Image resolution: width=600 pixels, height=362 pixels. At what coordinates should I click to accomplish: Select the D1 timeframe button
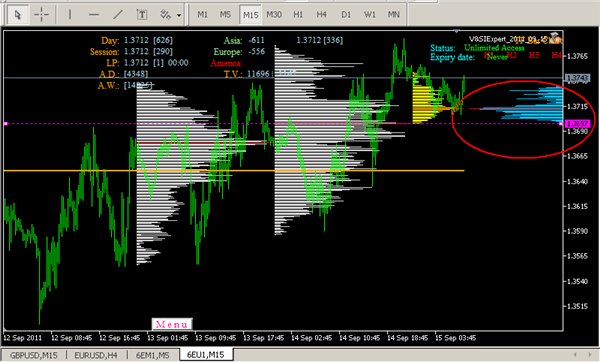point(346,15)
